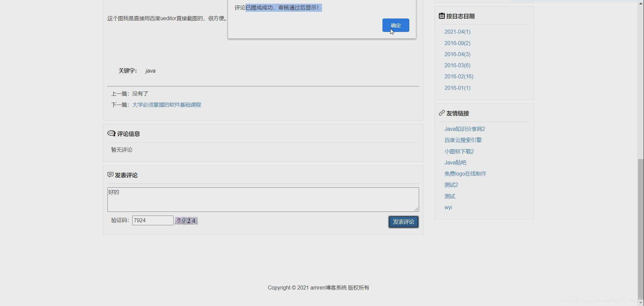Click the wyi friend link
644x306 pixels.
[448, 207]
